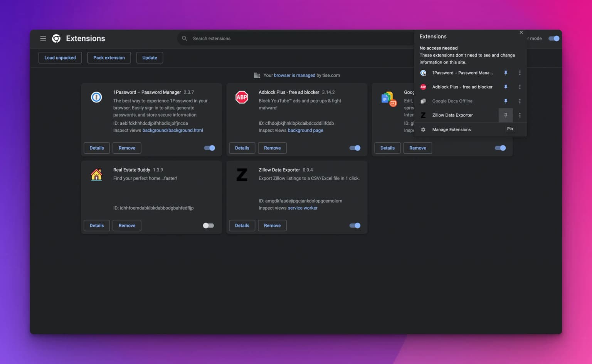Open Details for 1Password extension

pos(97,148)
